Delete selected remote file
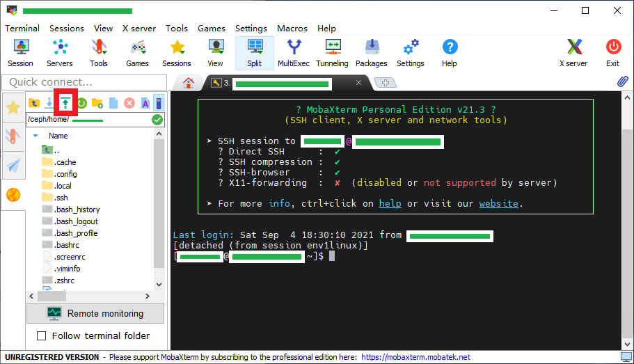The width and height of the screenshot is (634, 364). 129,103
